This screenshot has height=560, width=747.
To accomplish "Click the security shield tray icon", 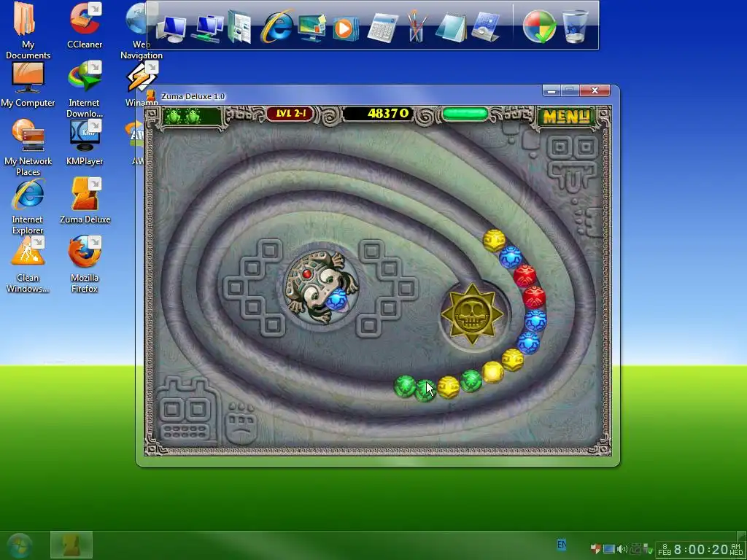I will [595, 549].
